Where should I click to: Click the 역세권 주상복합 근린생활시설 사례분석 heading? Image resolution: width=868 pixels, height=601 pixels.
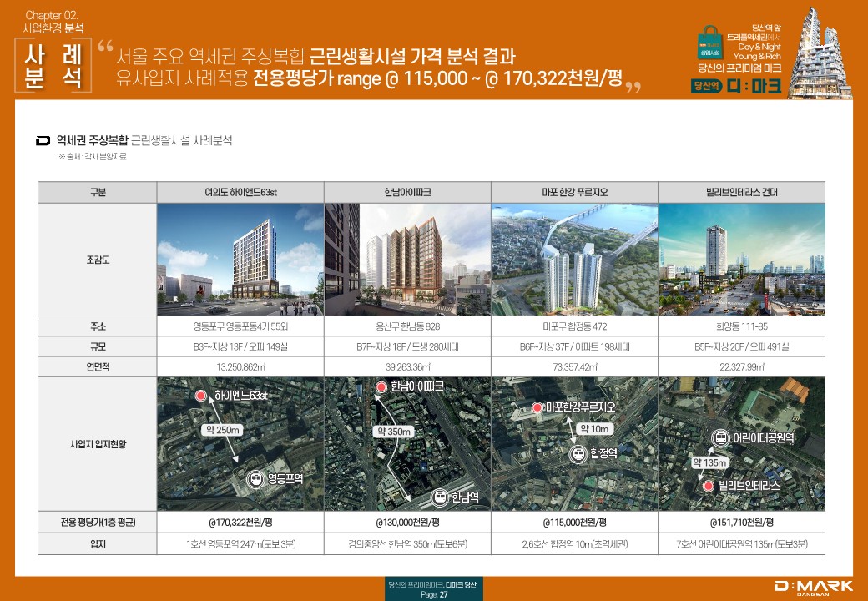pyautogui.click(x=144, y=140)
